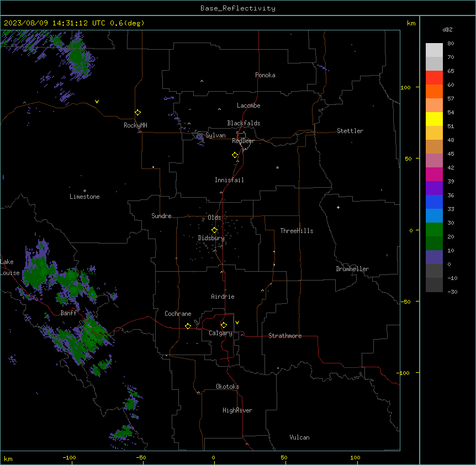Screen dimensions: 476x465
Task: Click the Calgary city label
Action: (220, 333)
